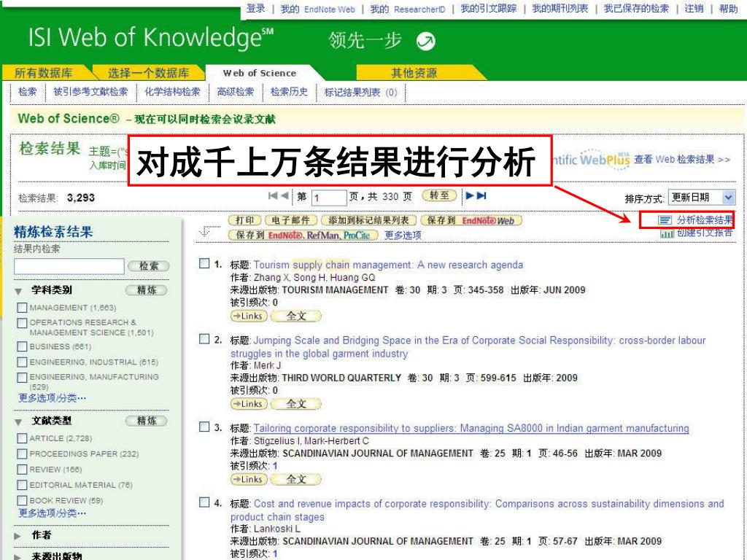Click the 打印 button
Viewport: 747px width, 560px height.
pos(245,220)
